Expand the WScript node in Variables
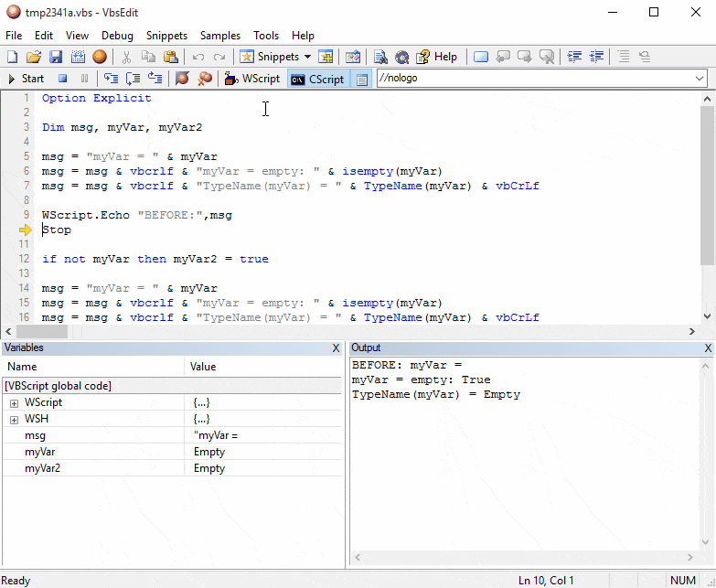Viewport: 716px width, 588px height. click(x=15, y=403)
